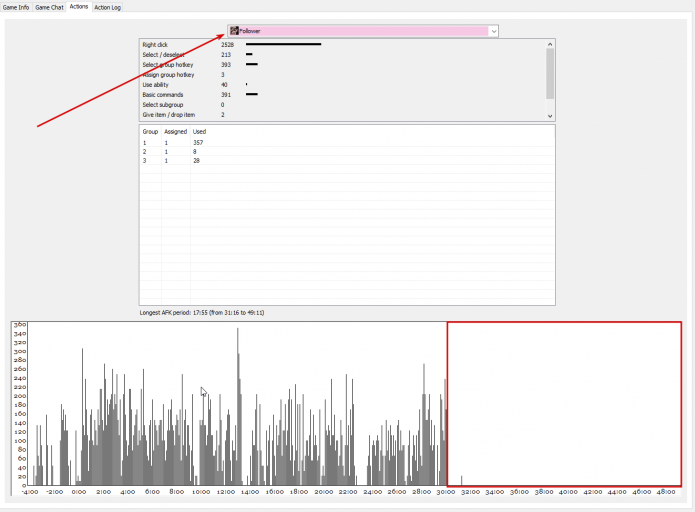The width and height of the screenshot is (695, 512).
Task: Switch to the Game Info tab
Action: point(16,7)
